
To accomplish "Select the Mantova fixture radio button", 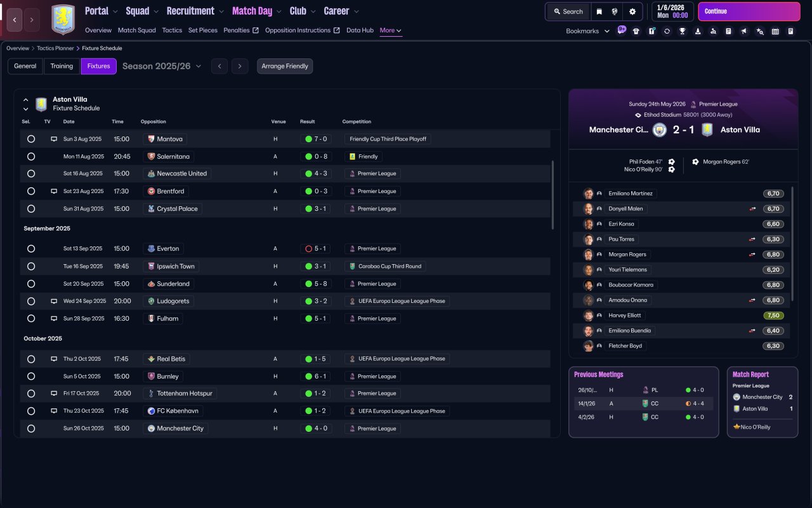I will 31,139.
